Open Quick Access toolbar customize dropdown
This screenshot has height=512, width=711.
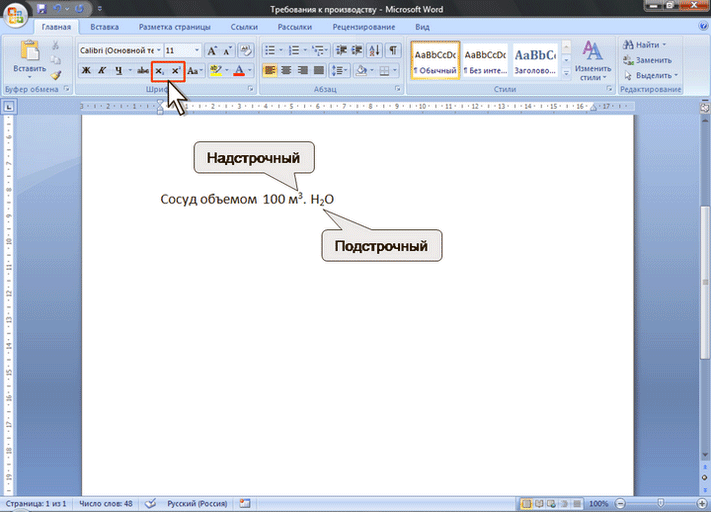(x=100, y=9)
